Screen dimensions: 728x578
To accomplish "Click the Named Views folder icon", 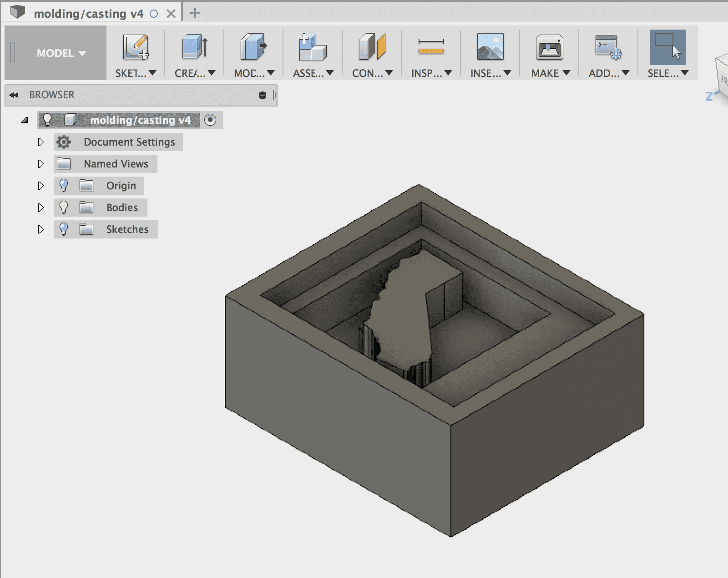I will pyautogui.click(x=64, y=164).
